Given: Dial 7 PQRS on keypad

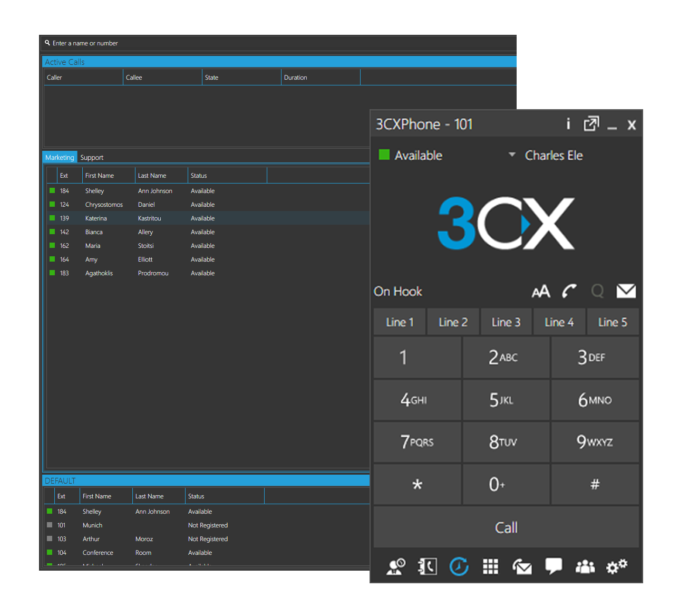Looking at the screenshot, I should tap(418, 442).
